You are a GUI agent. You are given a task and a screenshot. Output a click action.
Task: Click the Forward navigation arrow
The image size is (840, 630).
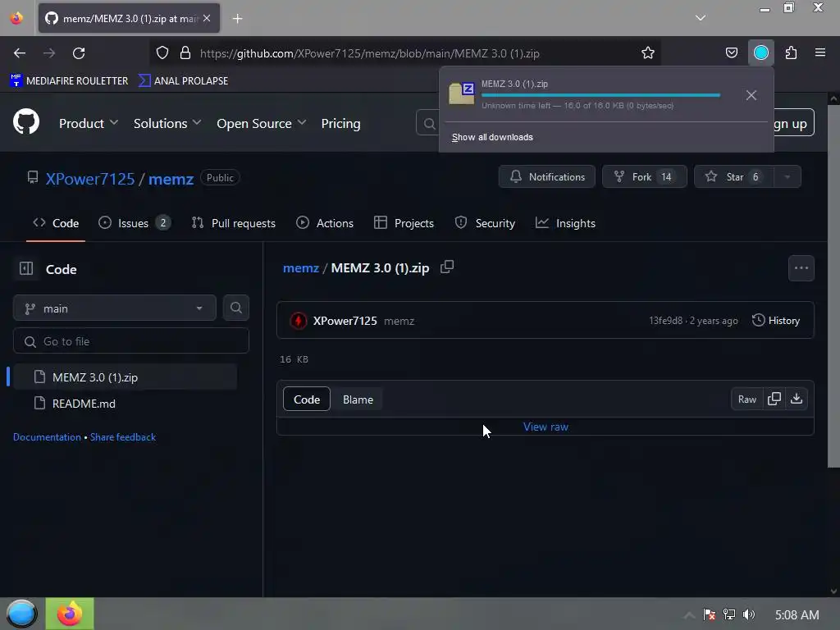pyautogui.click(x=49, y=53)
